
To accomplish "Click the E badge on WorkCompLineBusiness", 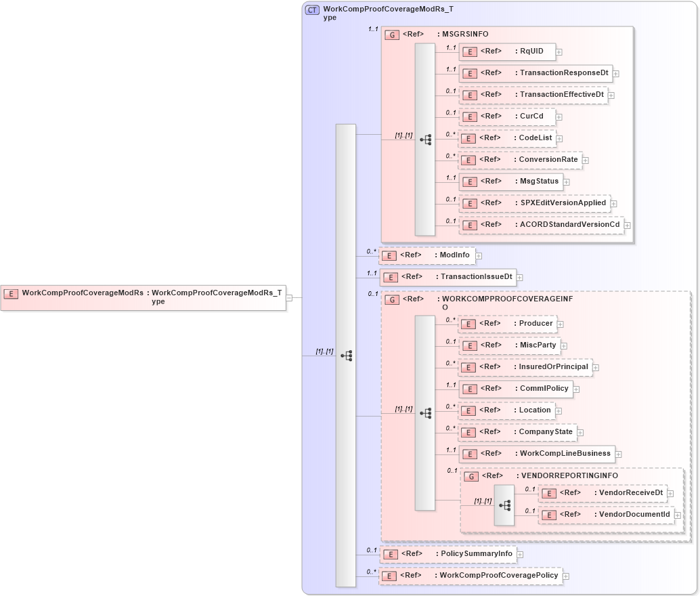I will [x=469, y=454].
